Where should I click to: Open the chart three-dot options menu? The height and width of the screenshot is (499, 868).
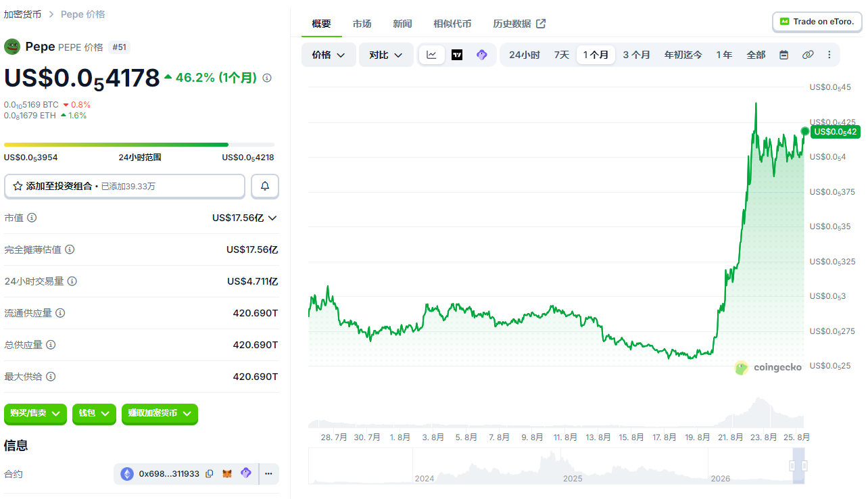tap(829, 55)
